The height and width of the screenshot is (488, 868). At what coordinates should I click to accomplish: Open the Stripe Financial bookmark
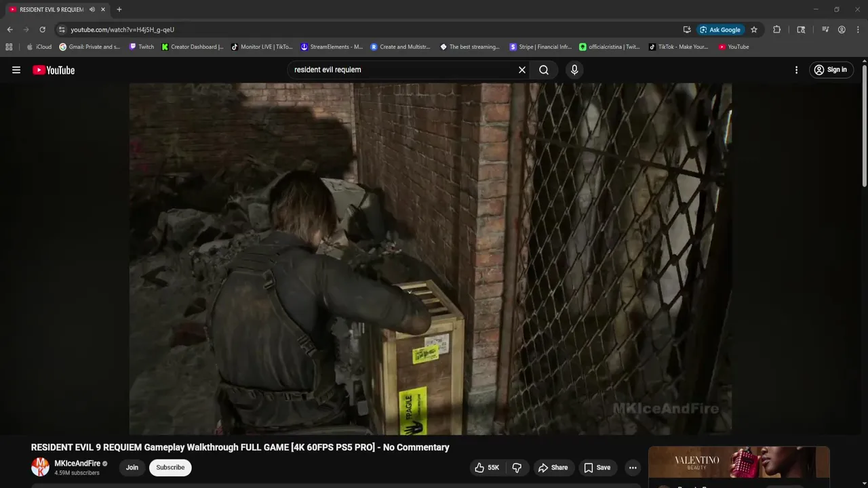point(540,47)
